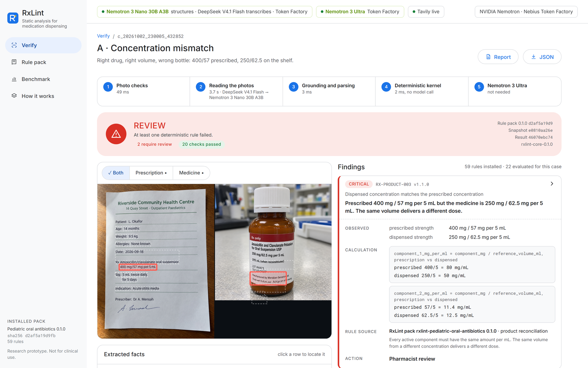
Task: Select the Both view toggle
Action: coord(116,173)
